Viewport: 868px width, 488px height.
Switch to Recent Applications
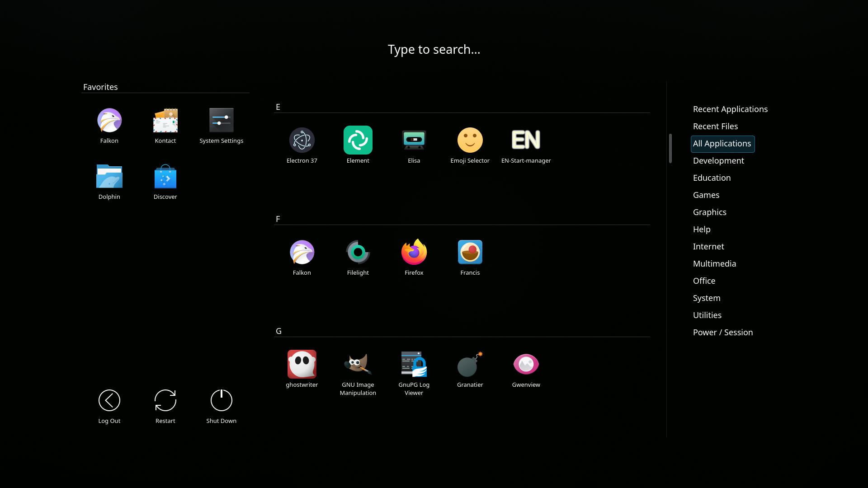pyautogui.click(x=730, y=109)
